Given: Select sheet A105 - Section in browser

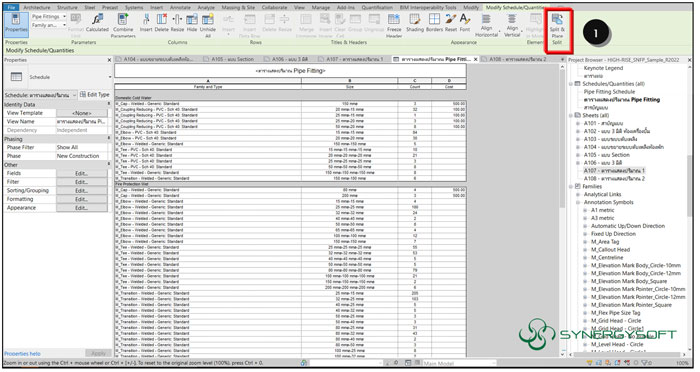Looking at the screenshot, I should (x=607, y=155).
